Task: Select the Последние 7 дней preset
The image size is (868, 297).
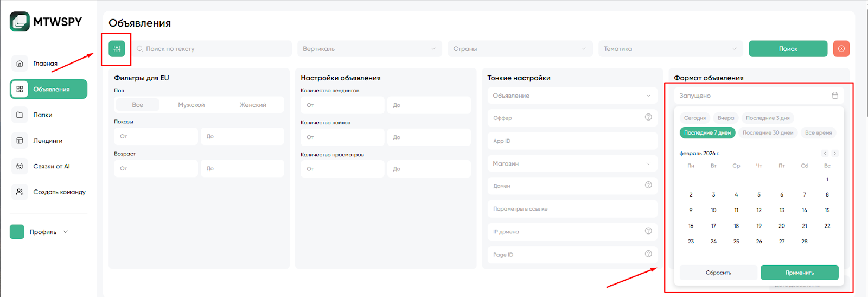Action: click(x=707, y=132)
